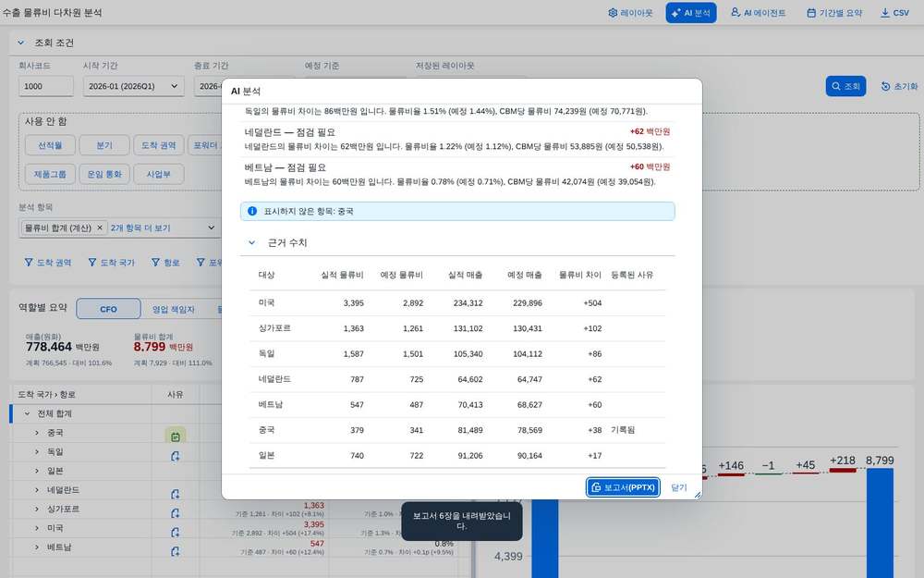Click the 베트남 — 점검 필요 heading
The height and width of the screenshot is (578, 924).
pyautogui.click(x=286, y=167)
